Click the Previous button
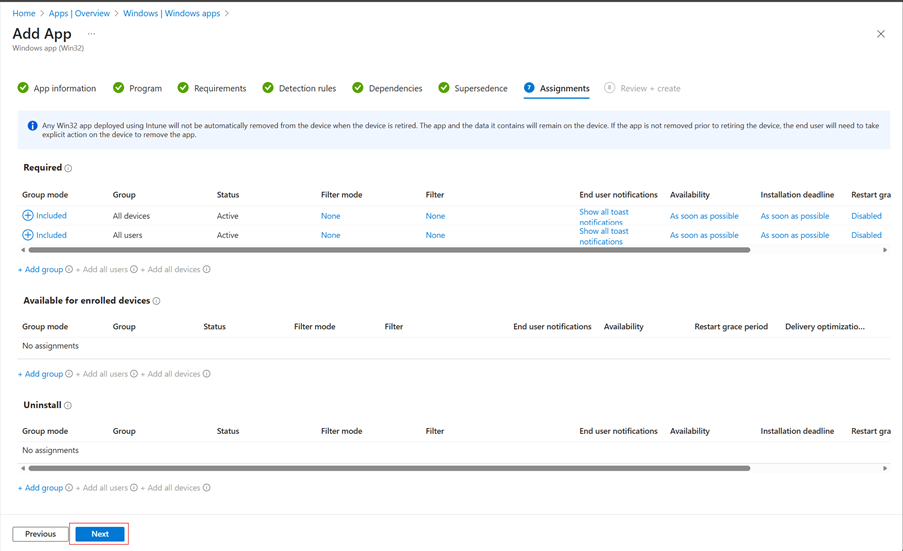The height and width of the screenshot is (551, 903). pos(40,534)
